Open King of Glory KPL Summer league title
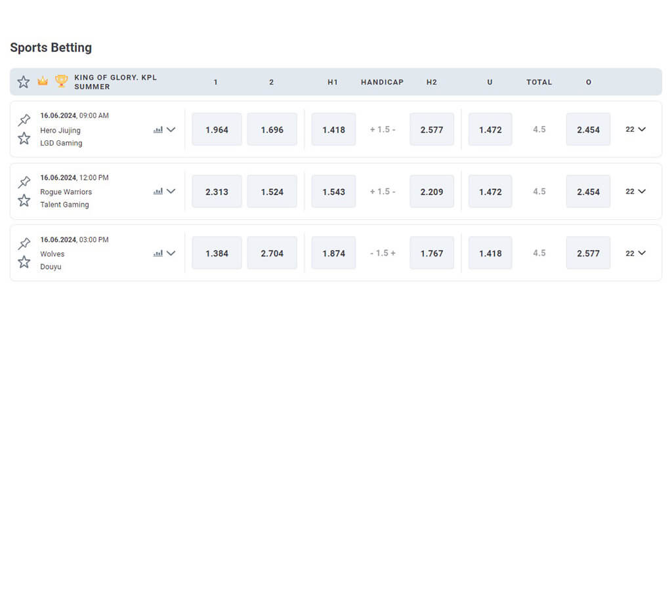This screenshot has width=672, height=616. coord(115,82)
